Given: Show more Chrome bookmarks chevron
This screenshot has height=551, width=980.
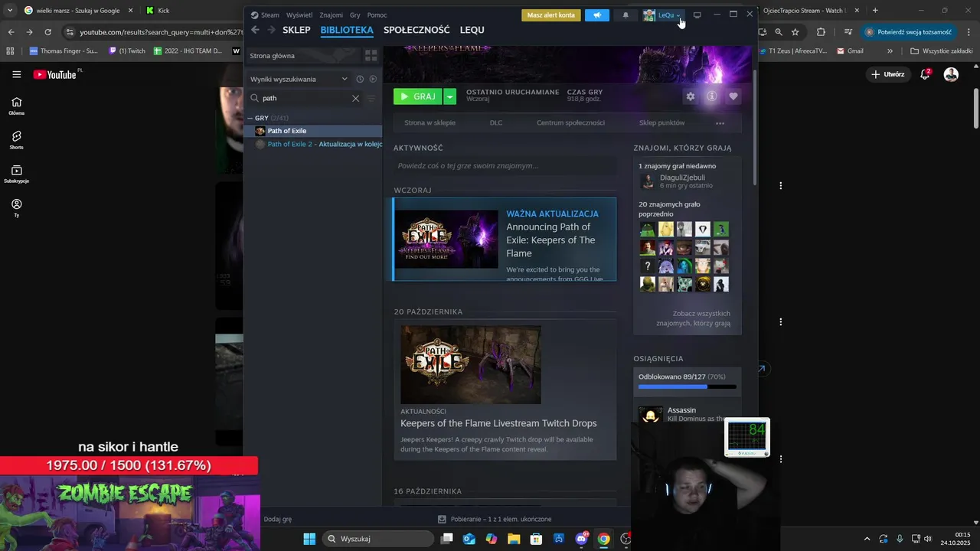Looking at the screenshot, I should tap(890, 51).
